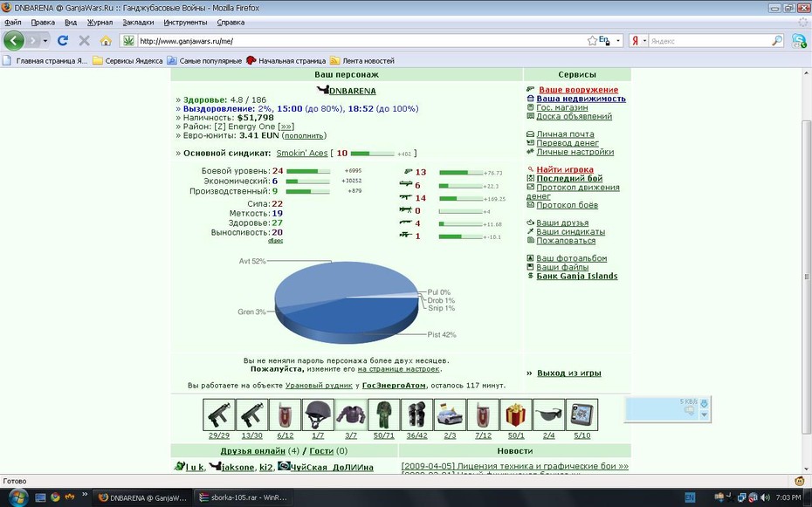
Task: Reload the page with the refresh icon
Action: click(63, 40)
